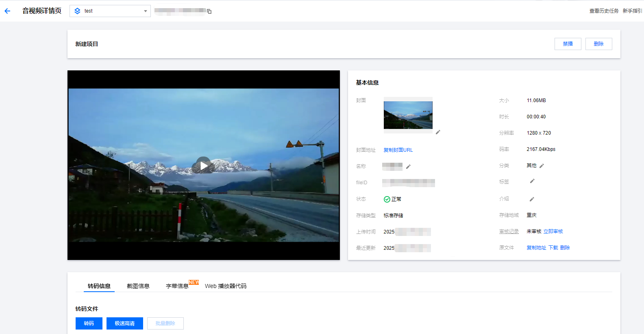
Task: Play the video in the preview player
Action: click(x=203, y=166)
